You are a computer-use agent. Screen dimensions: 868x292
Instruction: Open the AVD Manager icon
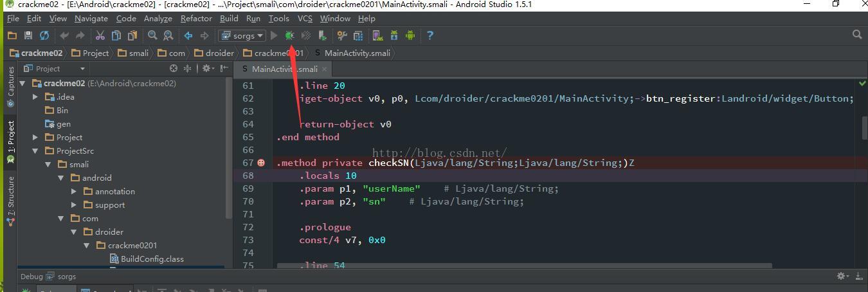coord(378,35)
